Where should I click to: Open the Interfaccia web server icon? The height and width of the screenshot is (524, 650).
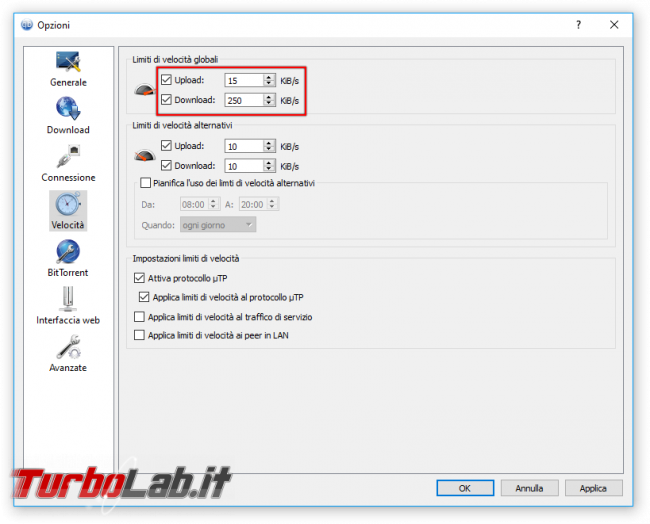(x=68, y=299)
